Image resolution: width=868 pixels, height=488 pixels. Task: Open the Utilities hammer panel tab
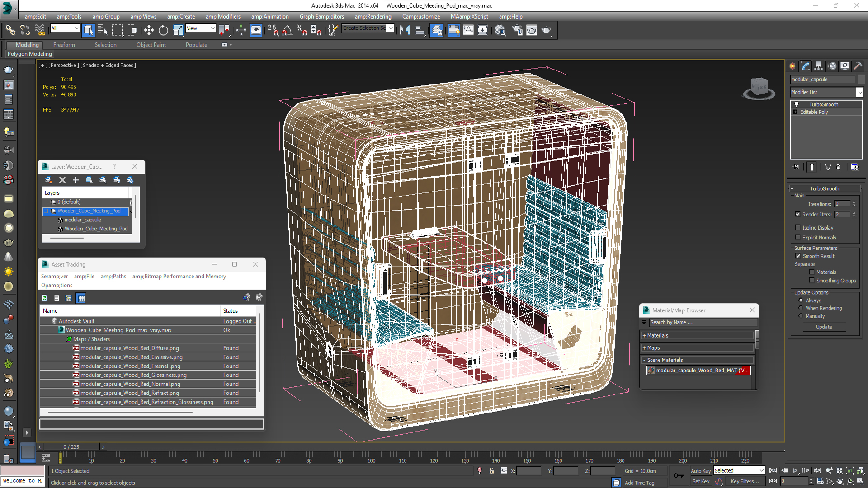pyautogui.click(x=858, y=66)
